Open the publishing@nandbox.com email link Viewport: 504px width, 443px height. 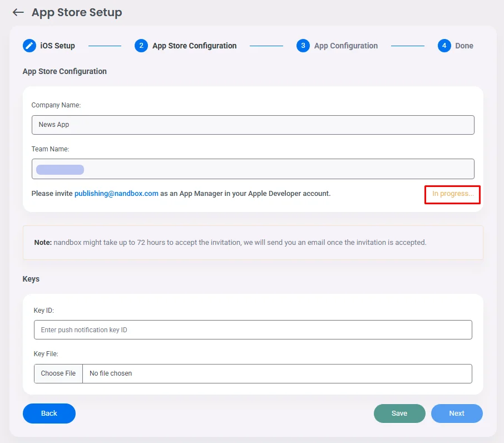tap(116, 194)
